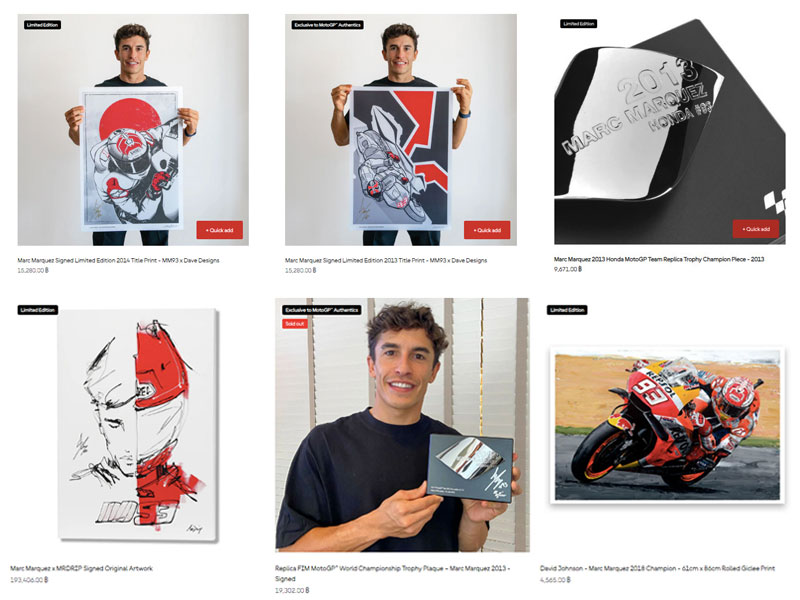This screenshot has height=600, width=800.
Task: Open Marc Marquez Signed 2014 Title Print link
Action: pos(118,260)
